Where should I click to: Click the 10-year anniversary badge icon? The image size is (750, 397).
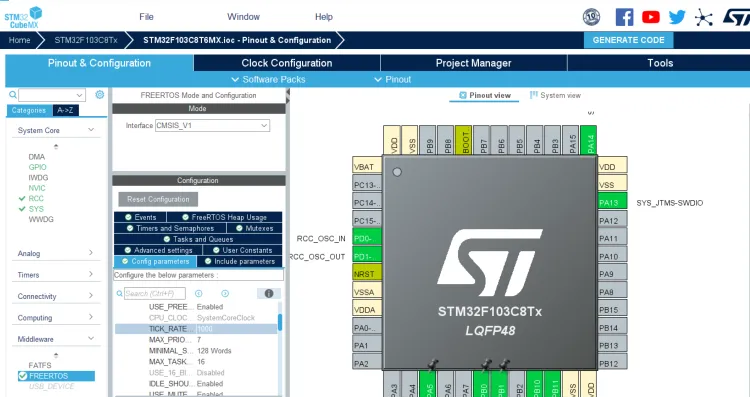[x=591, y=17]
